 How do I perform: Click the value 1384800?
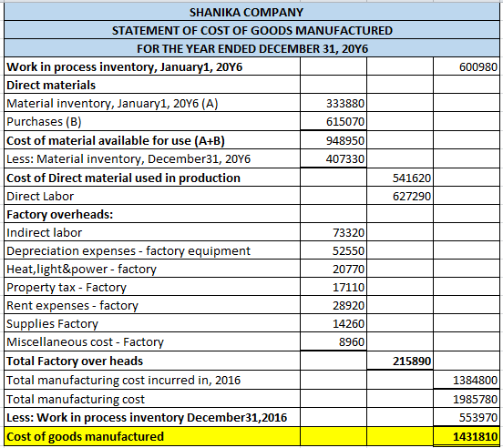pos(475,381)
